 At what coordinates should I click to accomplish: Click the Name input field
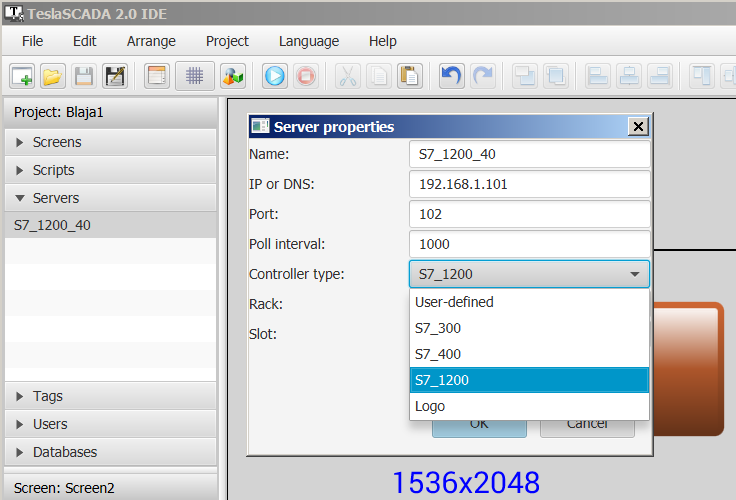pyautogui.click(x=529, y=154)
